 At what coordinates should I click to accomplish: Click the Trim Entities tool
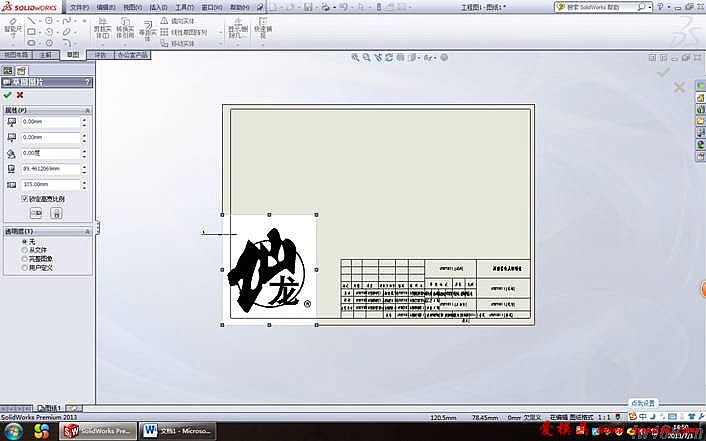(x=102, y=26)
